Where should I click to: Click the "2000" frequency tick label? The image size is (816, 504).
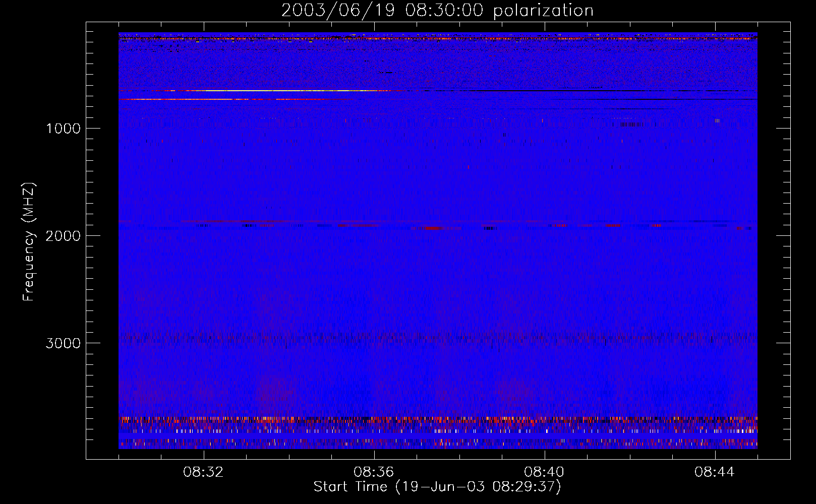click(x=63, y=236)
